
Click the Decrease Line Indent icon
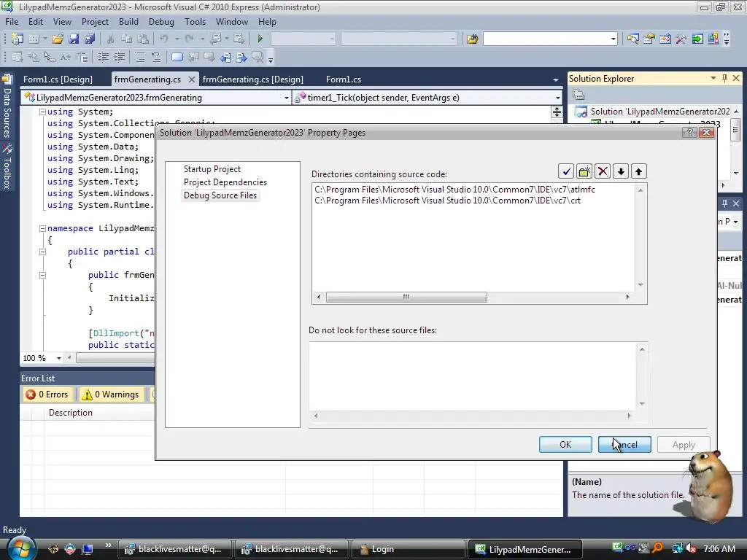pos(103,57)
